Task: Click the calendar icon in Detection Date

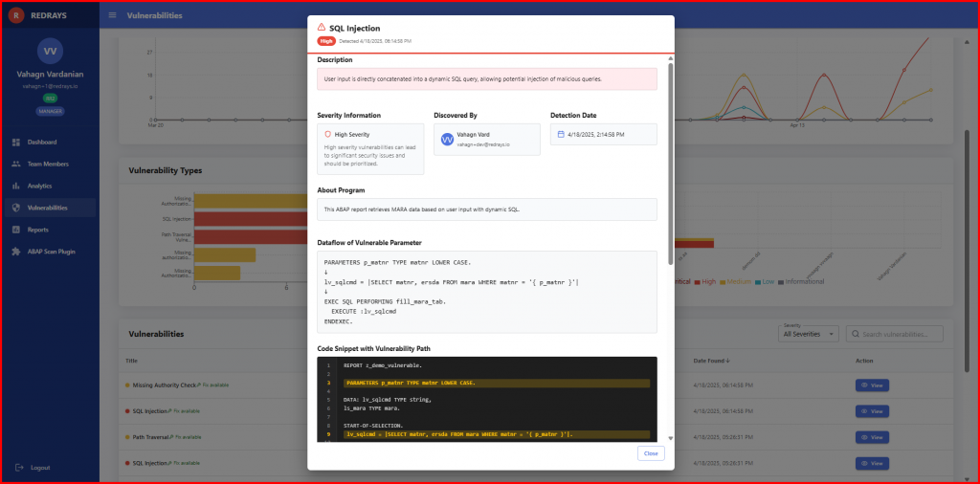Action: click(561, 134)
